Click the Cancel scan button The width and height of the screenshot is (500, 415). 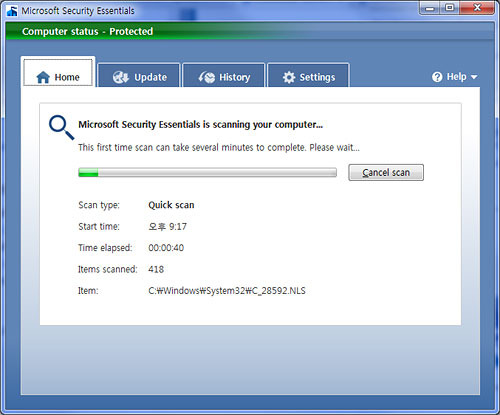pyautogui.click(x=386, y=172)
